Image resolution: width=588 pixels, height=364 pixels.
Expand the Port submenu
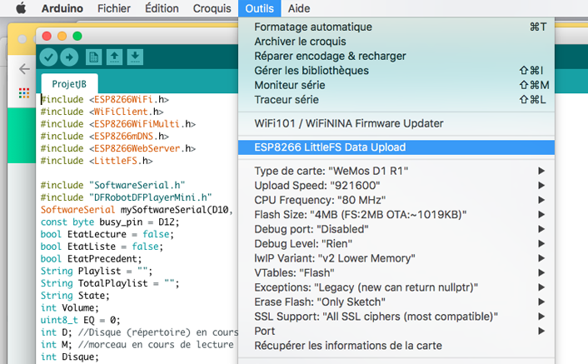[396, 331]
